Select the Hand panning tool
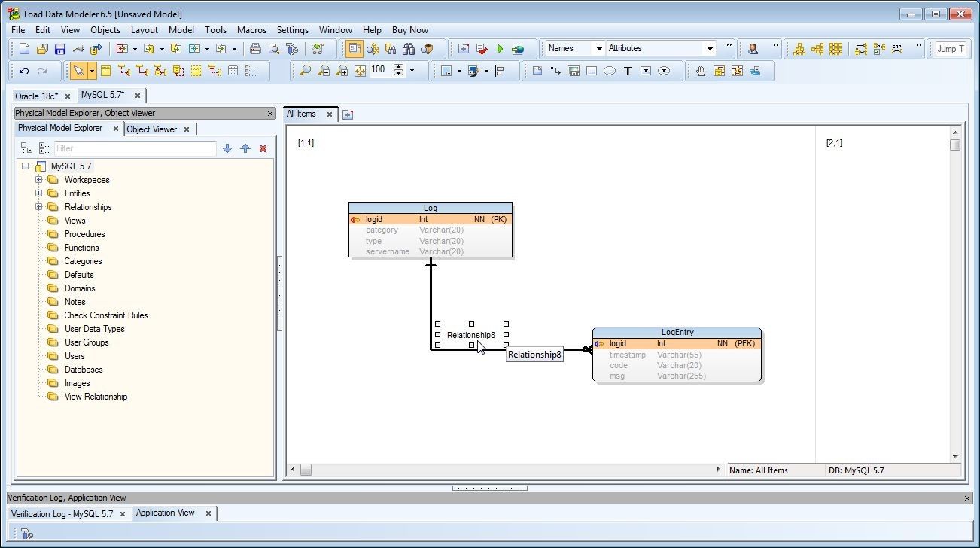The width and height of the screenshot is (980, 548). [x=700, y=70]
